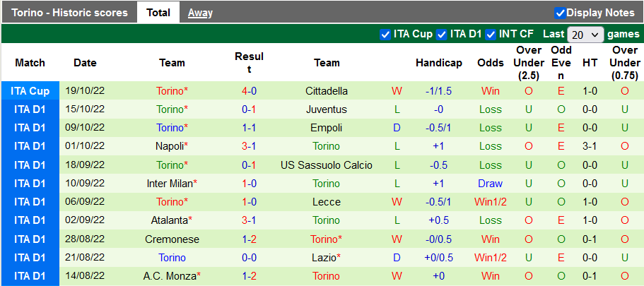Switch to the Away tab
Screen dimensions: 644x286
coord(200,13)
